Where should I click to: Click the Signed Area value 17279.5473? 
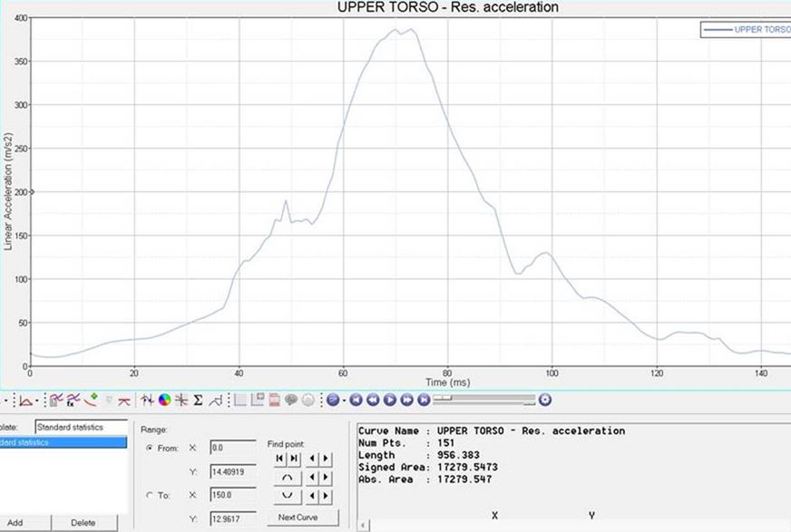(x=468, y=467)
